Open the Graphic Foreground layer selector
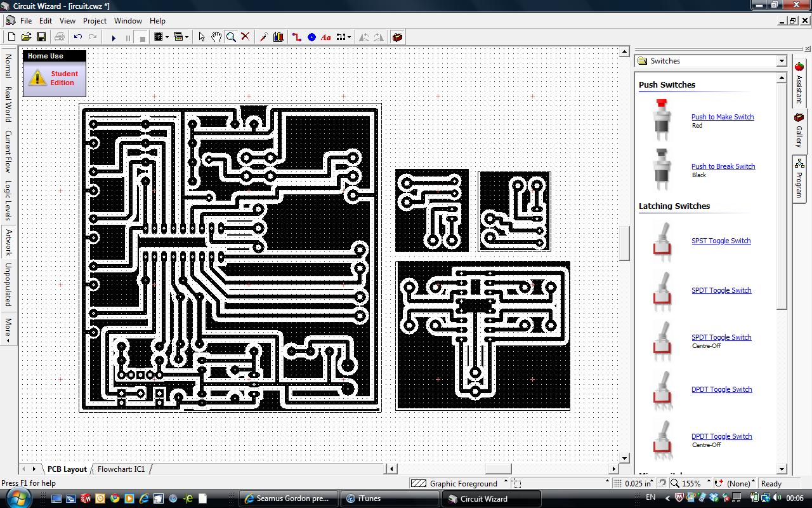Screen dimensions: 812x508 pos(505,483)
